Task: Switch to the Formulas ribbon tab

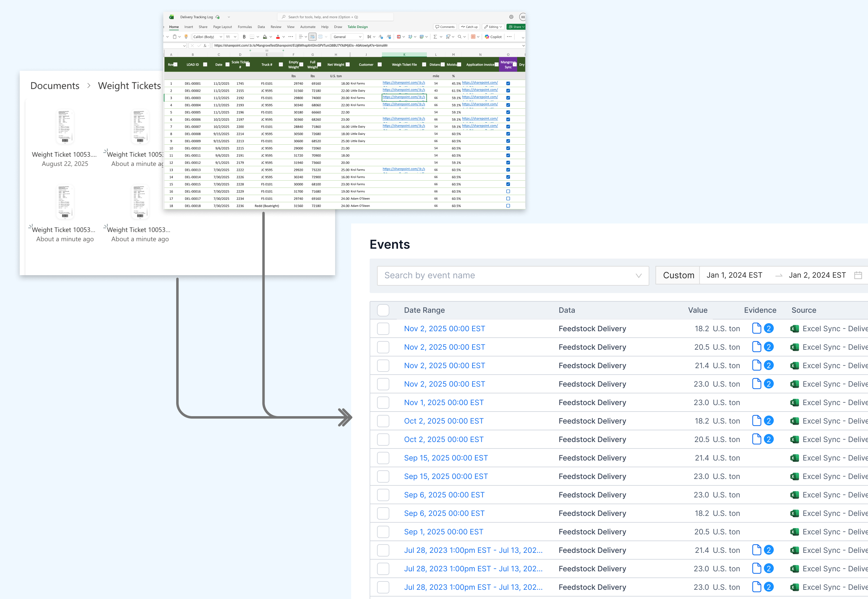Action: [x=245, y=27]
